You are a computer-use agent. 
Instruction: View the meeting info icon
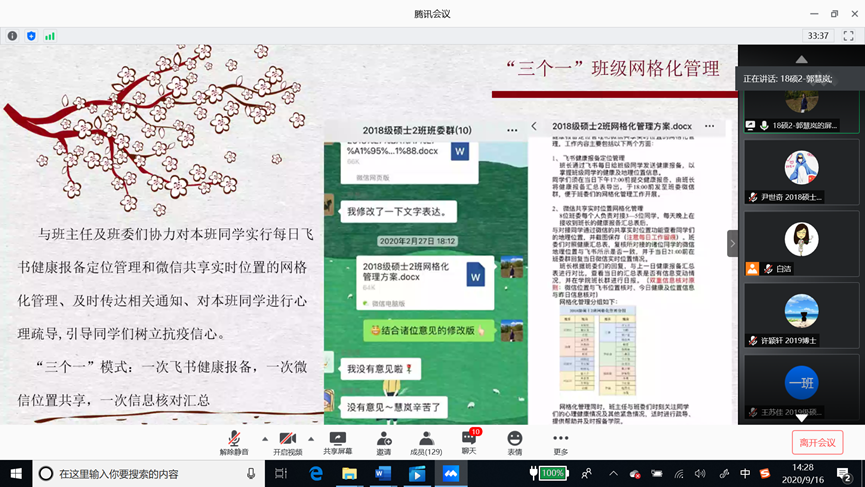[x=12, y=36]
